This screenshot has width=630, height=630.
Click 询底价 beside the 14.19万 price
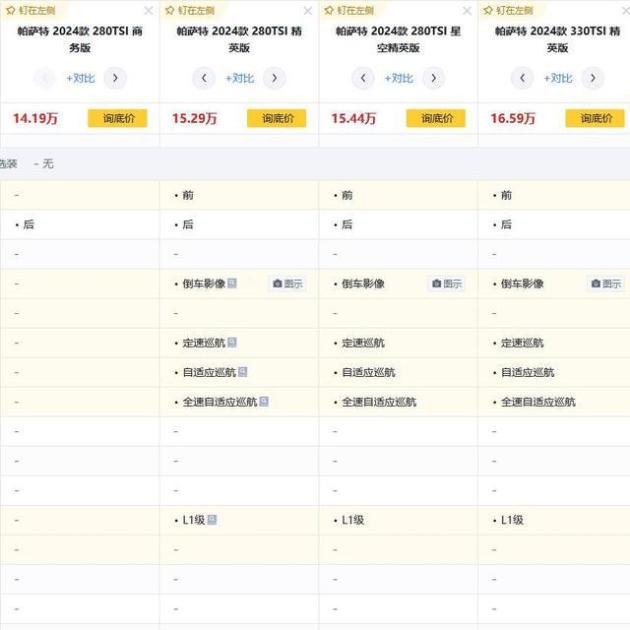117,118
